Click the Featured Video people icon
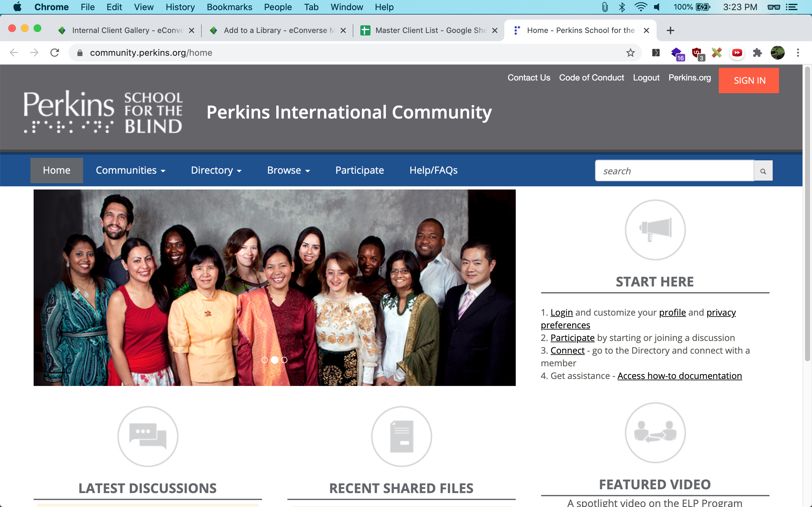The width and height of the screenshot is (812, 507). pyautogui.click(x=655, y=433)
